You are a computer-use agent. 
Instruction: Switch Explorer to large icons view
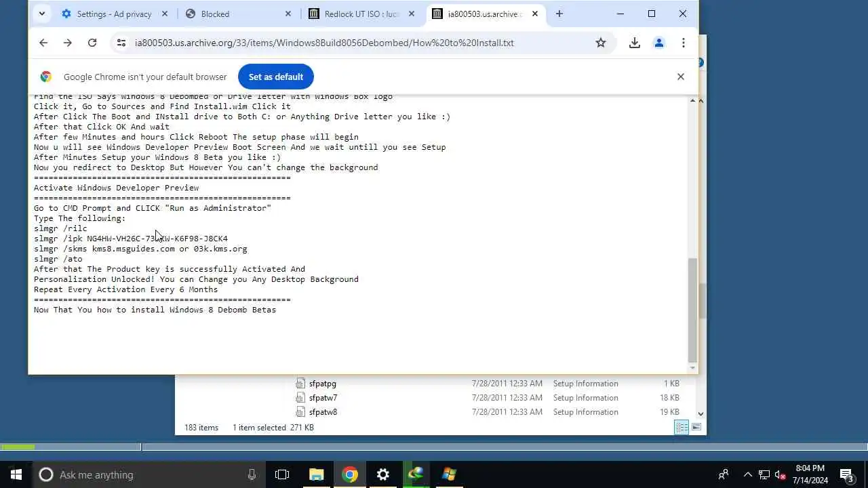(x=696, y=427)
